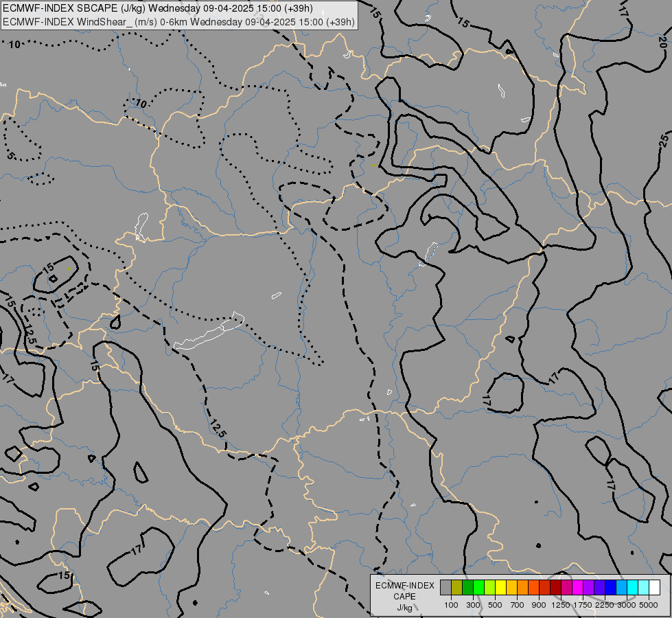
Task: Click the J/kg unit label in legend
Action: [x=404, y=608]
